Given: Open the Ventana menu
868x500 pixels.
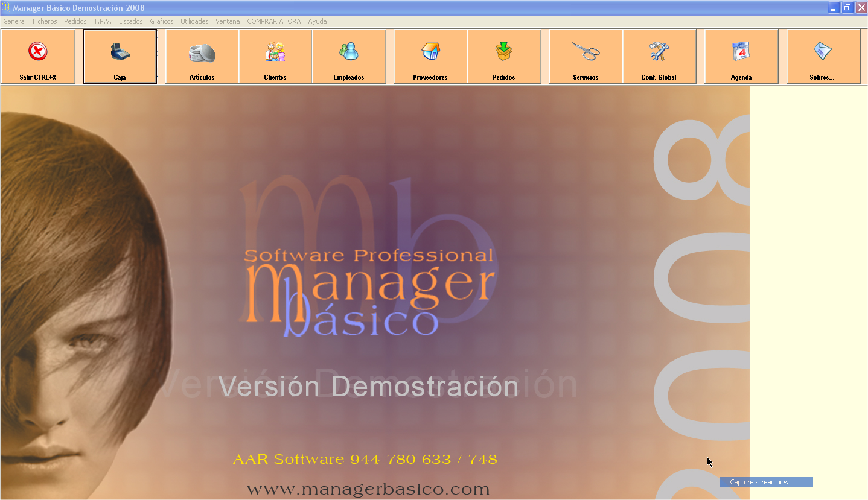Looking at the screenshot, I should (228, 21).
